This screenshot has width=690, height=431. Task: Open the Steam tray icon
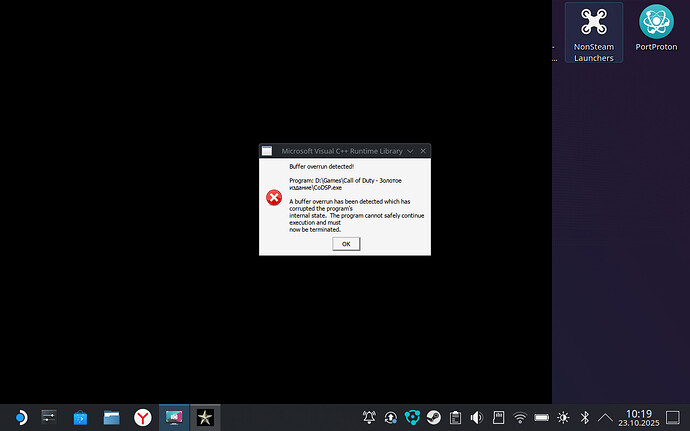(433, 417)
